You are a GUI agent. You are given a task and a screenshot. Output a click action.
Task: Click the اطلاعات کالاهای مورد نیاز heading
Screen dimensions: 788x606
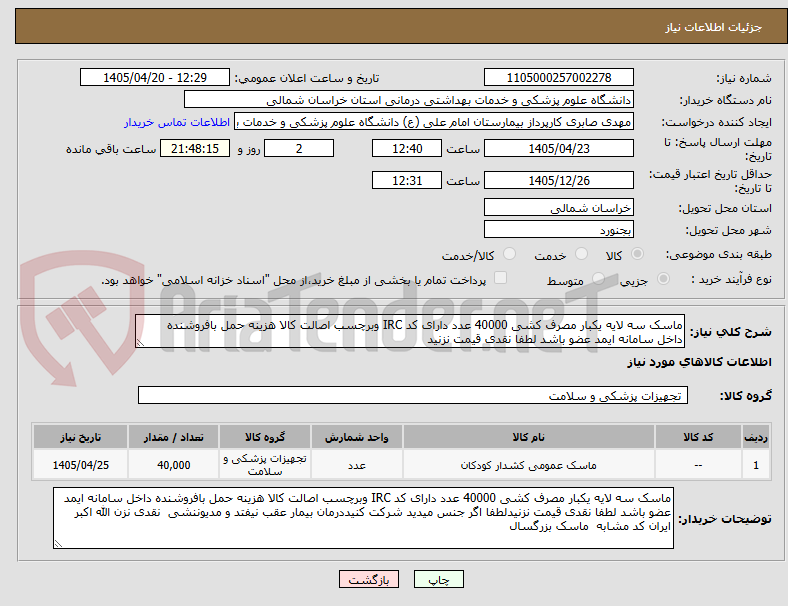click(699, 362)
